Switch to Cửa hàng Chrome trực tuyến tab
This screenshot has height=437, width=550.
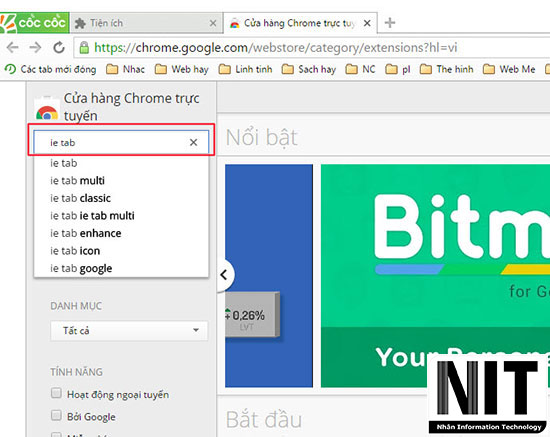300,23
